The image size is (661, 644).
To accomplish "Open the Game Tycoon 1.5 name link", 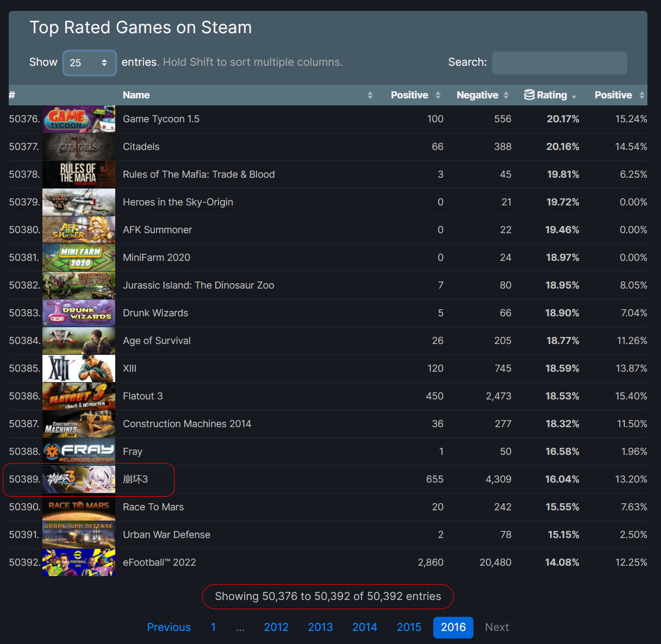I will 161,119.
